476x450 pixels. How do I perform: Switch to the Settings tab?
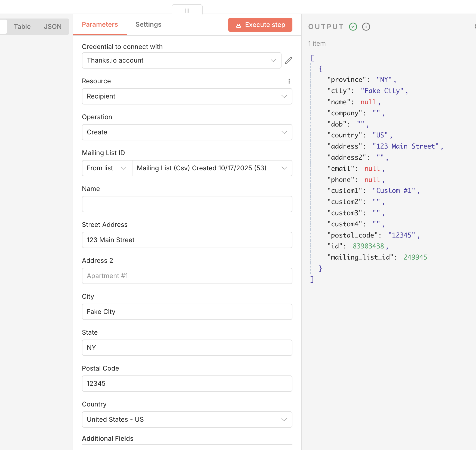tap(149, 24)
